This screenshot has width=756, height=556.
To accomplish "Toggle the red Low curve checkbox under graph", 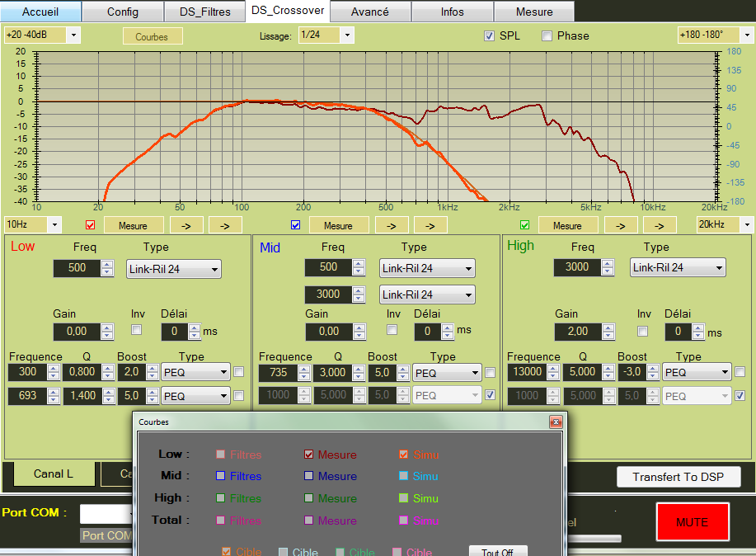I will (x=91, y=225).
